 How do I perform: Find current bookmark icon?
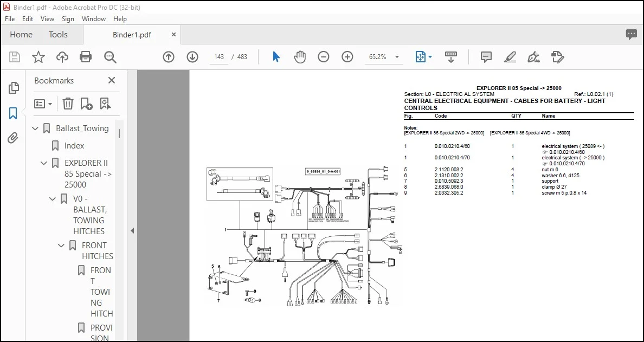pos(105,104)
